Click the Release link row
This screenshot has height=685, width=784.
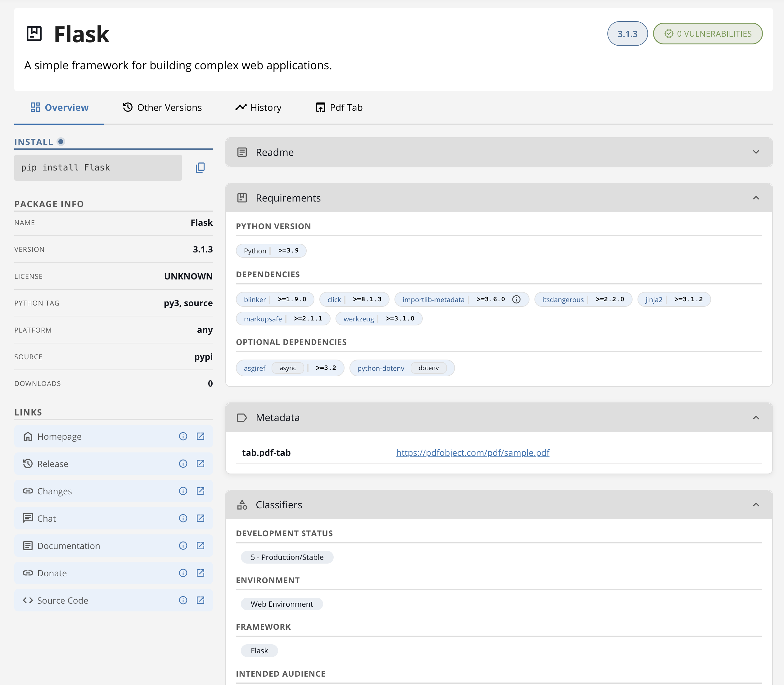114,464
